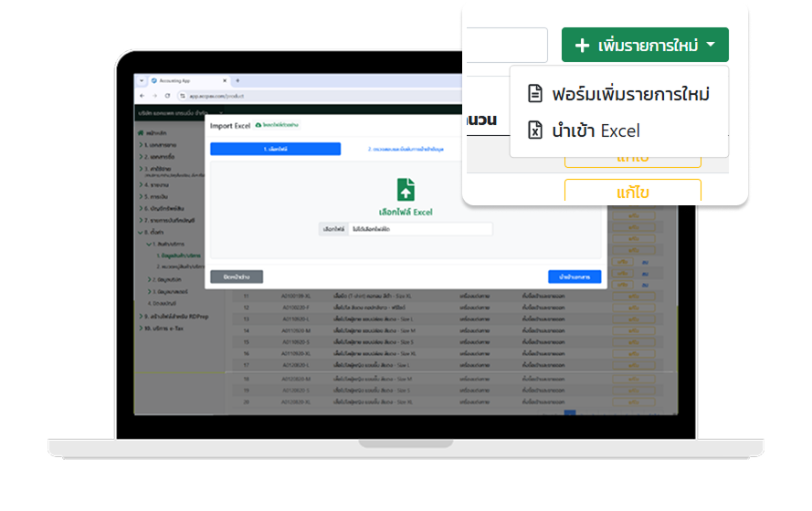812x511 pixels.
Task: Click the เลือกไฟล์ choose file button
Action: (333, 229)
